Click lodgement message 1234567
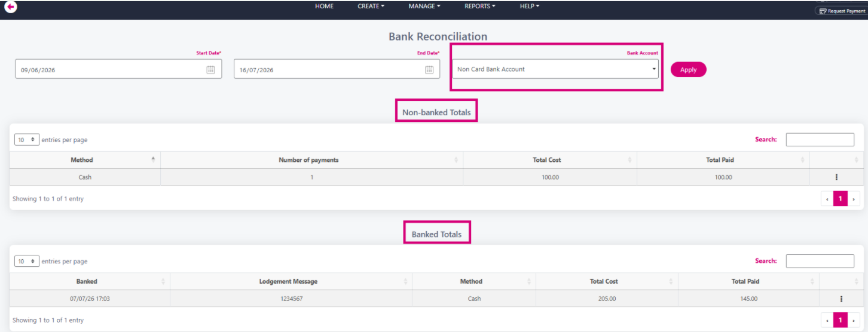Screen dimensions: 868x332 point(291,299)
